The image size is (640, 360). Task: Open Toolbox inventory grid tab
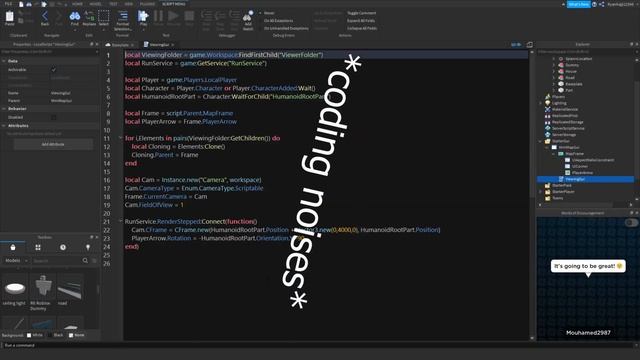[x=38, y=247]
